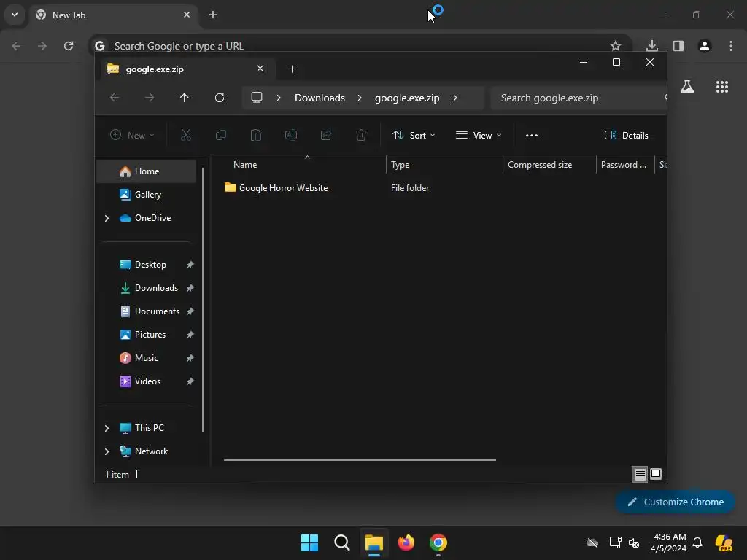Open the Chrome tab search dropdown

click(x=15, y=15)
